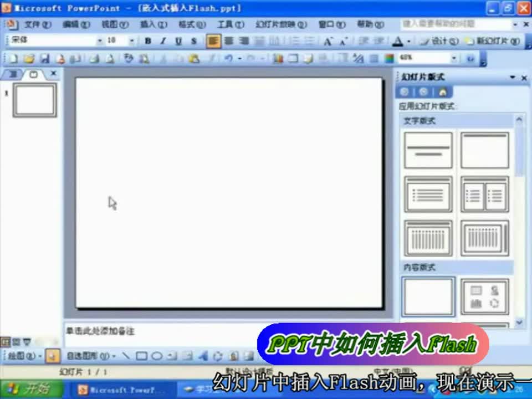This screenshot has height=399, width=532.
Task: Go to task pane Home icon
Action: pos(442,92)
